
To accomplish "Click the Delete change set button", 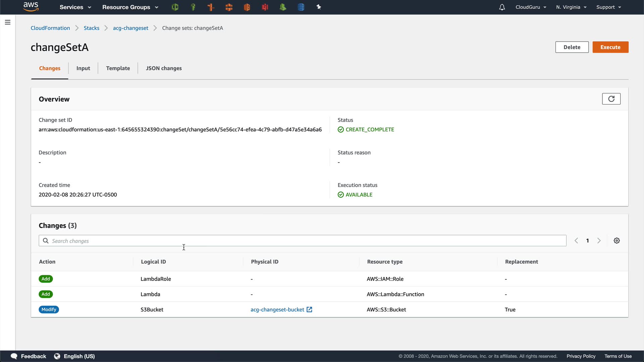I will click(x=572, y=47).
